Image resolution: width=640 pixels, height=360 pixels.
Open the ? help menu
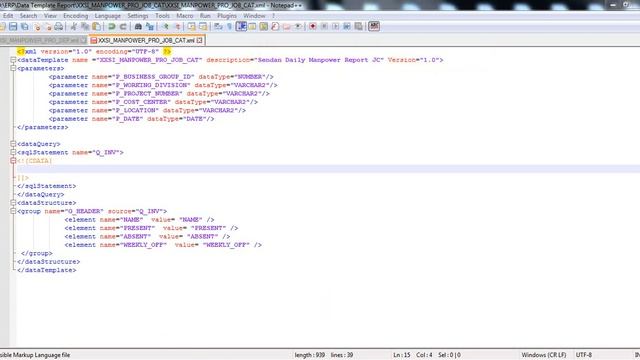(273, 16)
